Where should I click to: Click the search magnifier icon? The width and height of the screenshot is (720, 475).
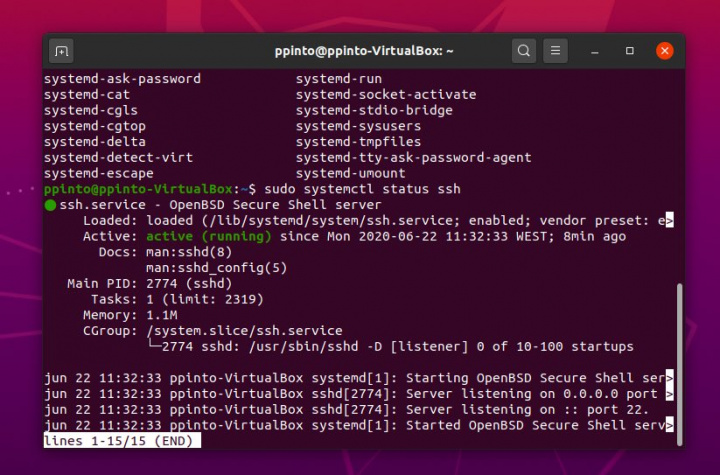[524, 50]
